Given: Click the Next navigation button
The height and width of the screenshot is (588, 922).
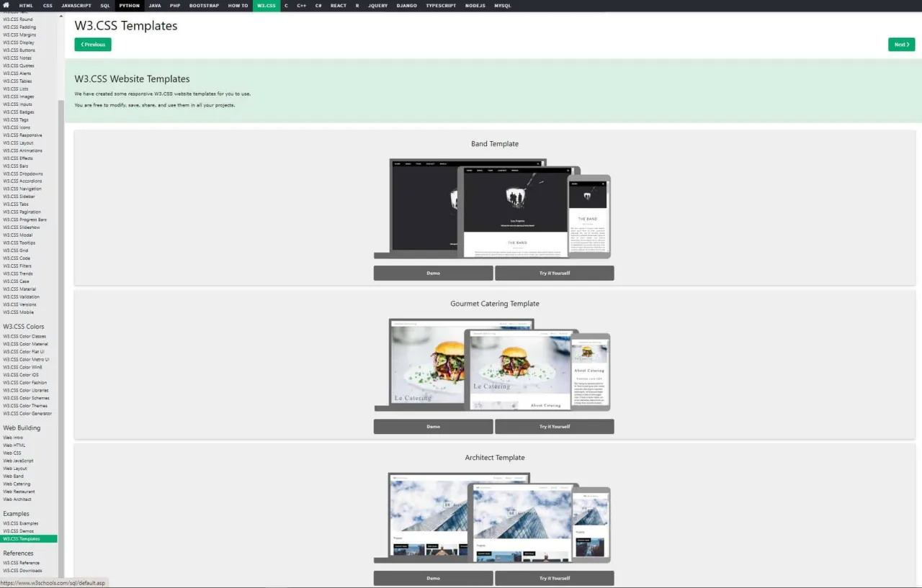Looking at the screenshot, I should click(900, 44).
